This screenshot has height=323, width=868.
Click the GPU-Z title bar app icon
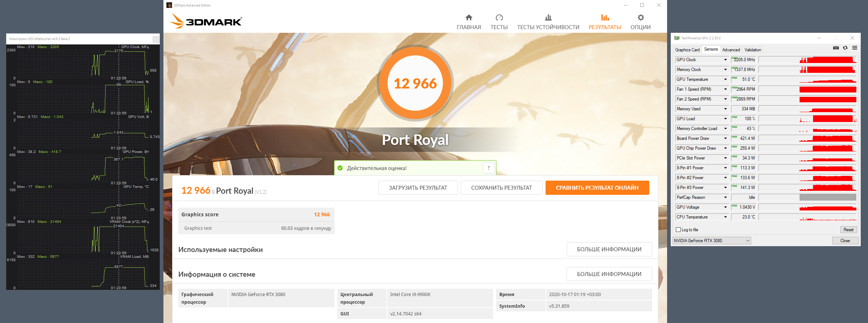677,38
